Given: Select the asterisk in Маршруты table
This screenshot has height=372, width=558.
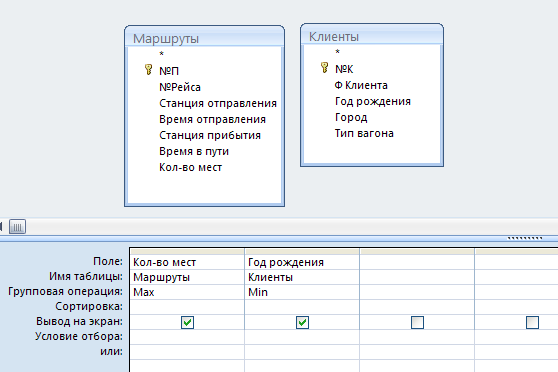Looking at the screenshot, I should (x=161, y=54).
